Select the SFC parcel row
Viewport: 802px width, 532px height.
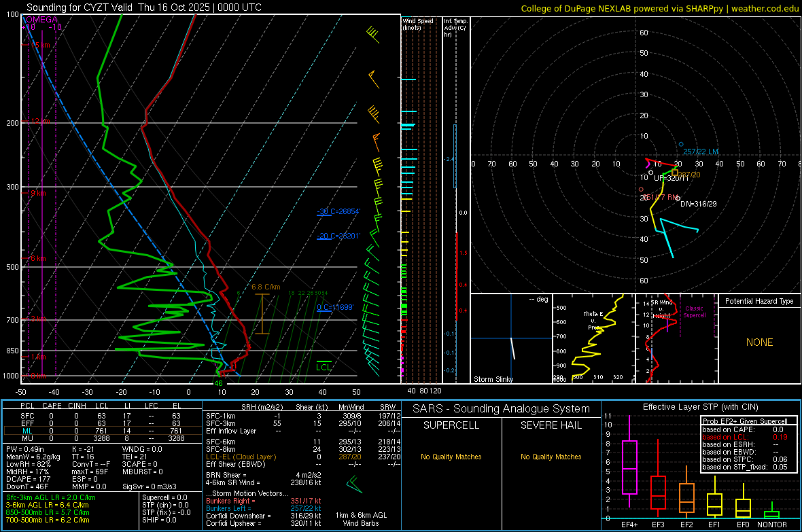pos(101,416)
